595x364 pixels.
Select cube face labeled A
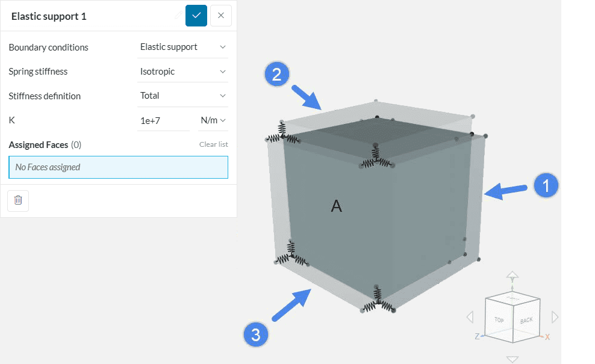click(337, 206)
